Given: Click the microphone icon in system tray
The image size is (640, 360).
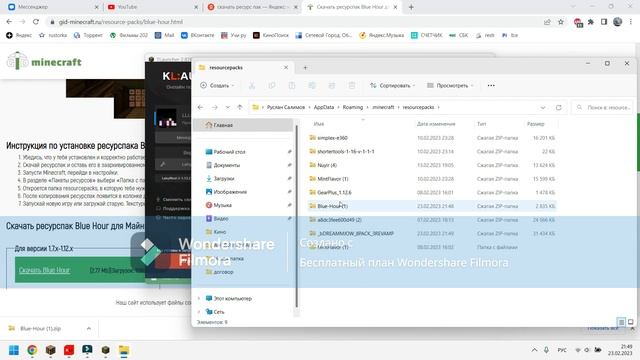Looking at the screenshot, I should click(546, 350).
